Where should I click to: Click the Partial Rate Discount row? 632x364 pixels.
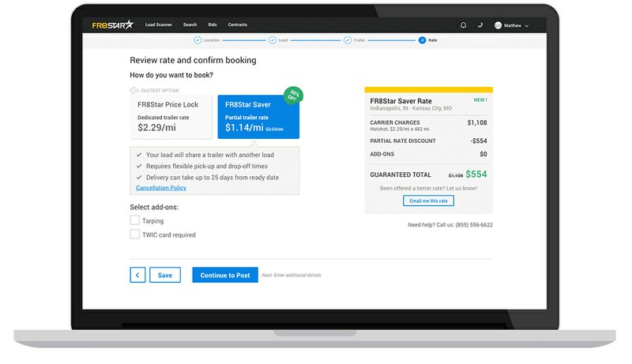point(428,141)
